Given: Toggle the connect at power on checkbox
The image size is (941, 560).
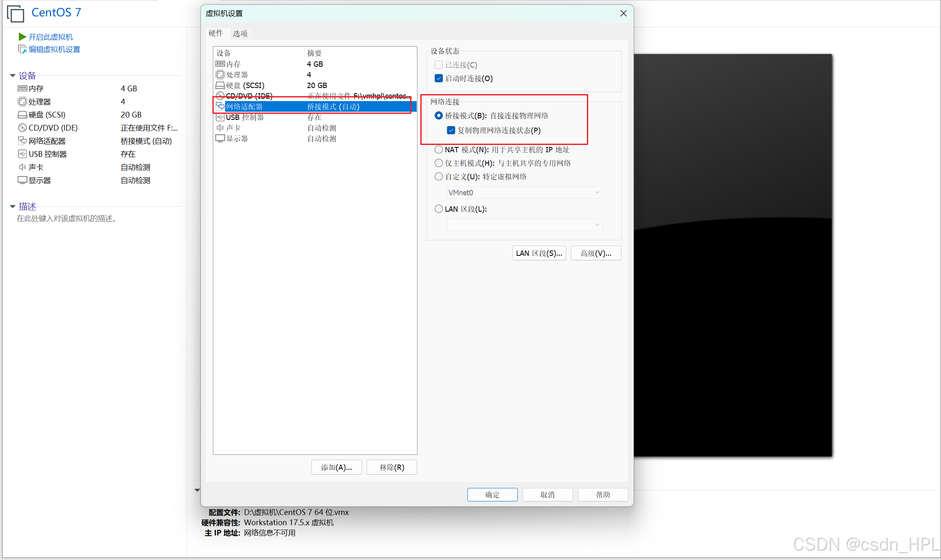Looking at the screenshot, I should tap(439, 78).
